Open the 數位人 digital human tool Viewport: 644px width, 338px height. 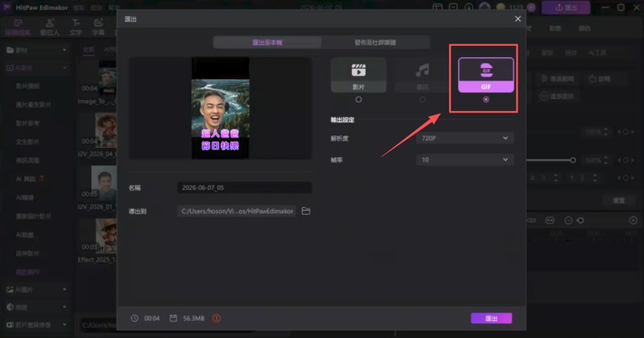(50, 27)
